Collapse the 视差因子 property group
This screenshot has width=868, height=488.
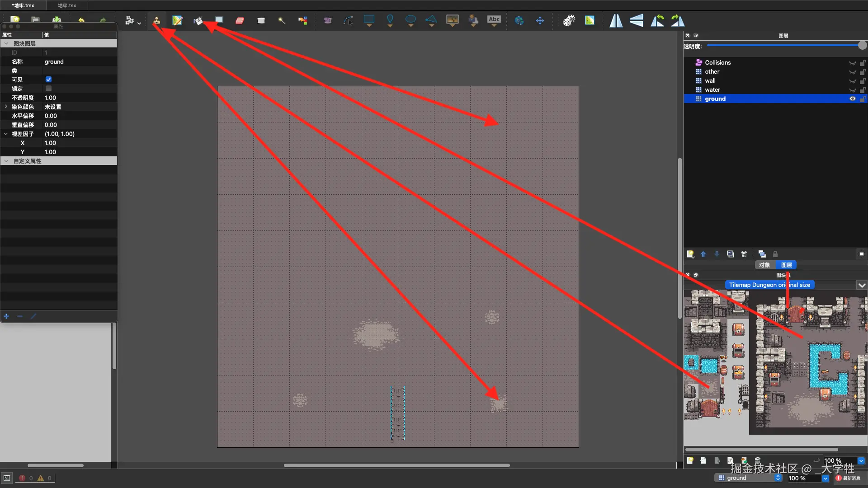click(x=6, y=134)
